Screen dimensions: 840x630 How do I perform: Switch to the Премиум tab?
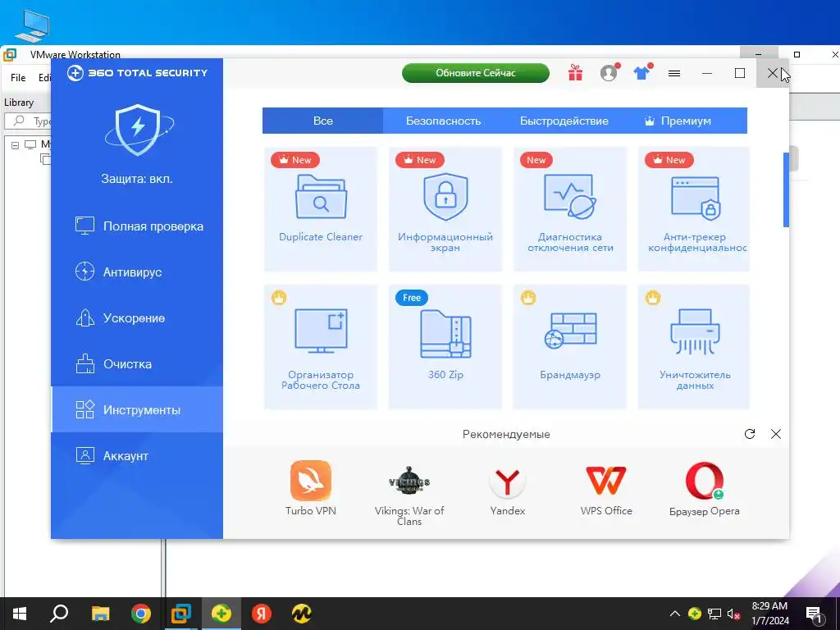point(678,121)
